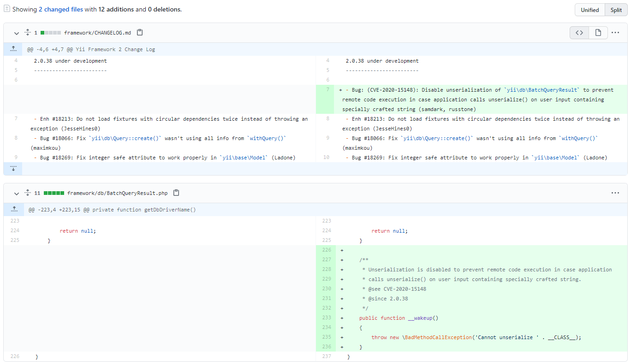Open the options menu for BatchQueryResult.php
The image size is (631, 364).
click(615, 193)
